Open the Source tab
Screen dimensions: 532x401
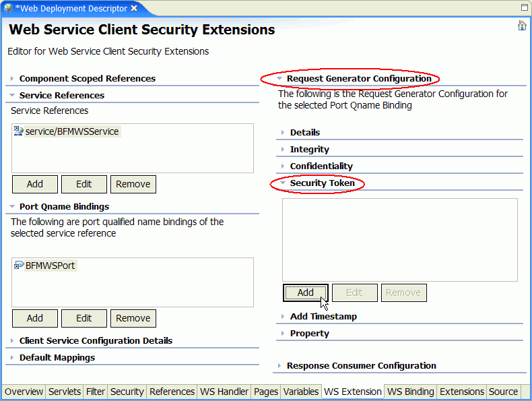[x=503, y=392]
